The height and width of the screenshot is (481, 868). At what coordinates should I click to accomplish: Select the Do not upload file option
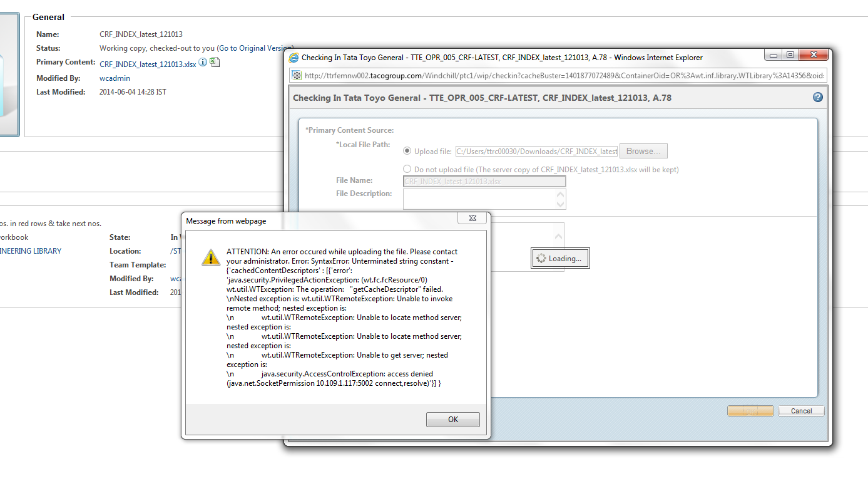click(x=407, y=169)
